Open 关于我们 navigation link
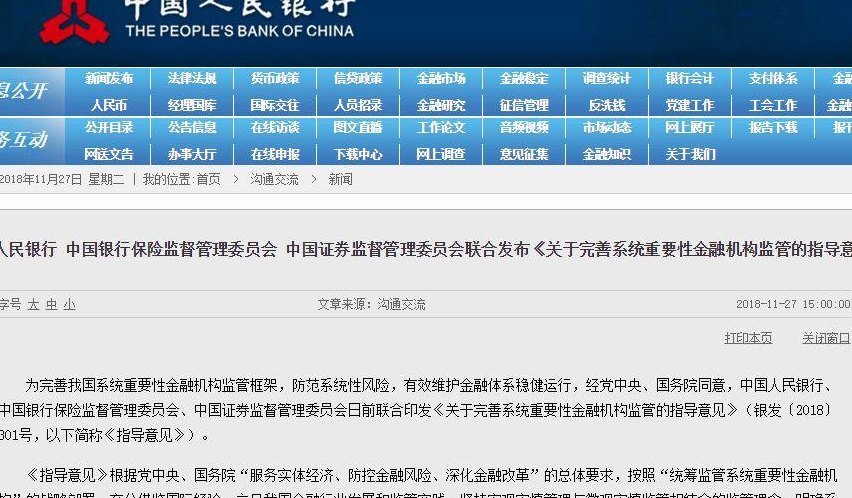The image size is (852, 498). (690, 154)
